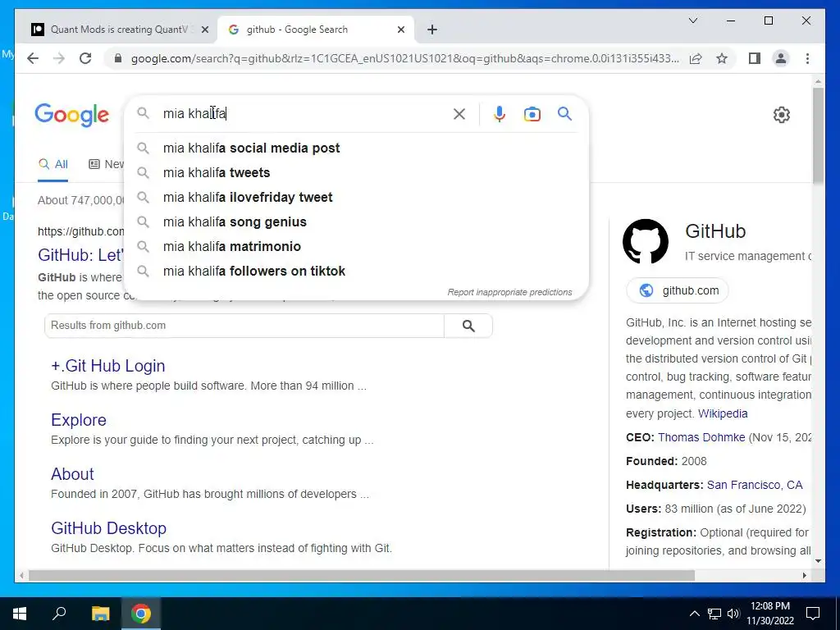Open File Explorer from the taskbar
The height and width of the screenshot is (630, 840).
(x=100, y=614)
